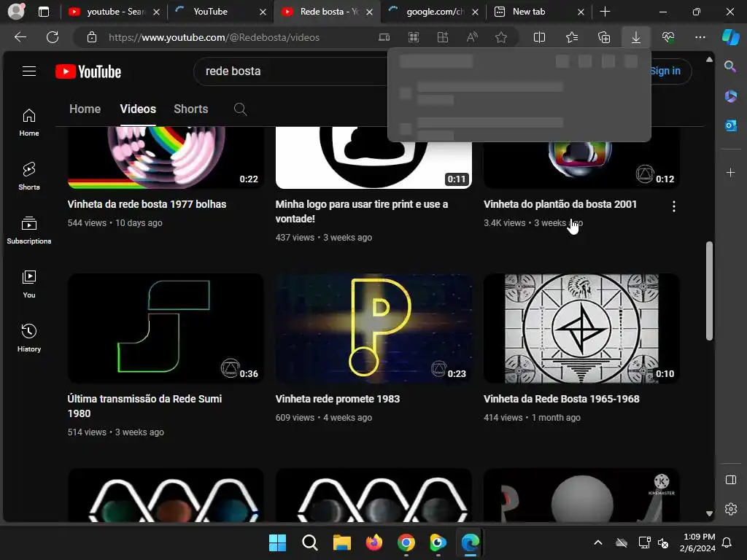
Task: Open Downloads panel button
Action: (636, 37)
